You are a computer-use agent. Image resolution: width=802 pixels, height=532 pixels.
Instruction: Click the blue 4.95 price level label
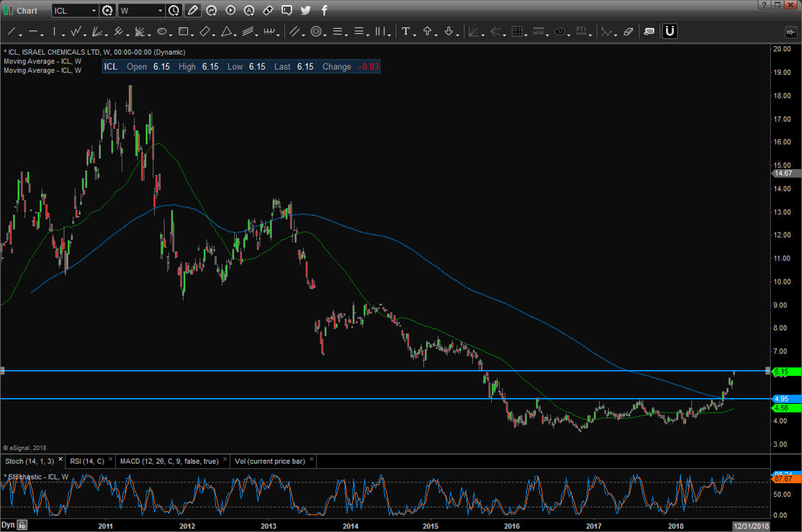(786, 399)
